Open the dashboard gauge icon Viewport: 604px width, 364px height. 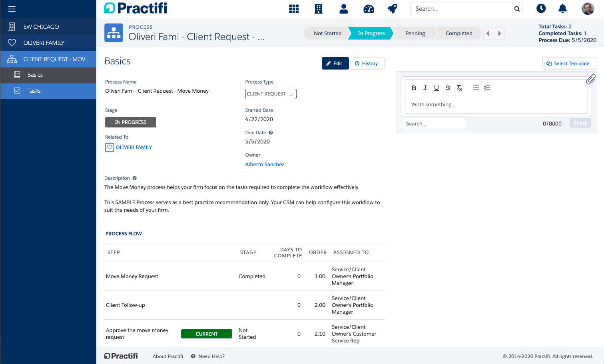pyautogui.click(x=369, y=9)
